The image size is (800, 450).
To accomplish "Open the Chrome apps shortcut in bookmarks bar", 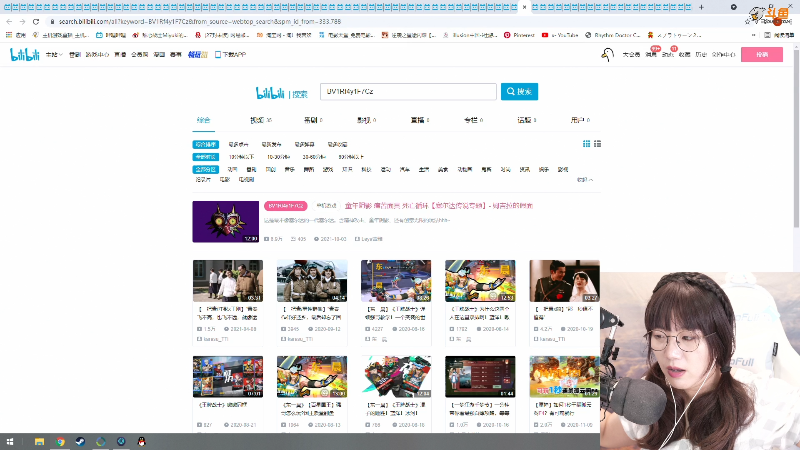I will coord(15,35).
